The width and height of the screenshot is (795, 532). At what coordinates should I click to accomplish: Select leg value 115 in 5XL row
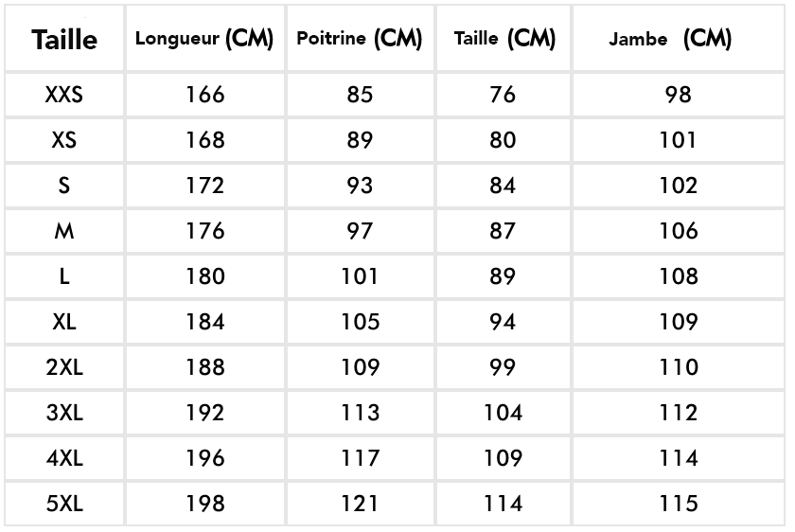(x=679, y=504)
